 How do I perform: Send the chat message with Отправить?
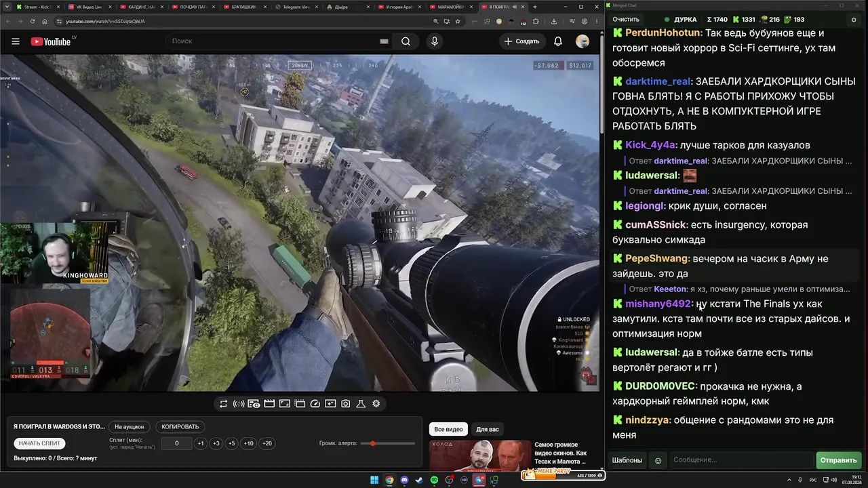838,460
